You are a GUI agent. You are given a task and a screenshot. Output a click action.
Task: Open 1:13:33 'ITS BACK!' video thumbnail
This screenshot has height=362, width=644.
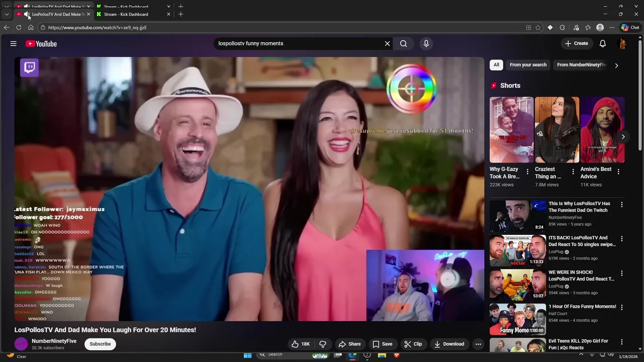[518, 250]
